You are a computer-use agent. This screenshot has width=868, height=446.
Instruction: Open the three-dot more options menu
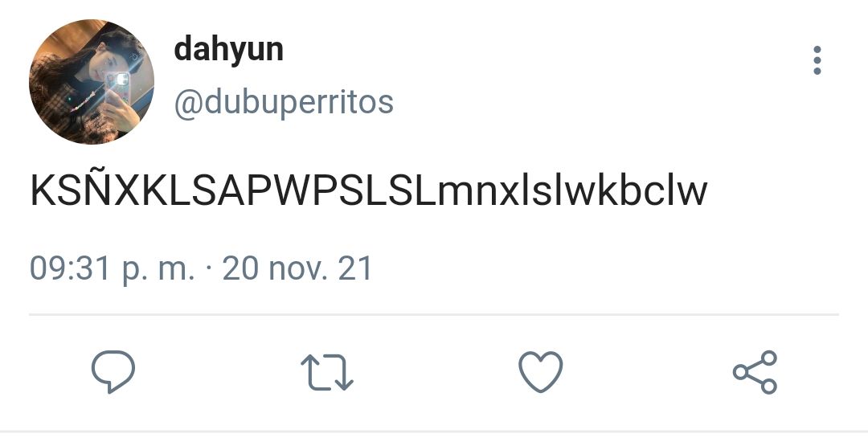[817, 60]
